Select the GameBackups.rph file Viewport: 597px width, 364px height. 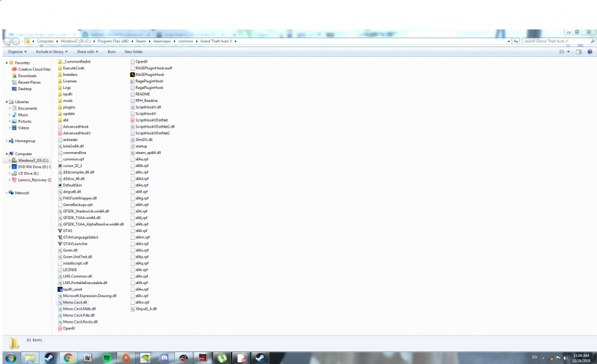click(75, 205)
